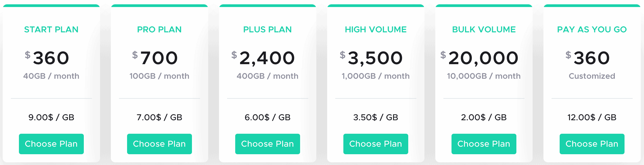
Task: Choose the Start Plan button
Action: point(51,144)
